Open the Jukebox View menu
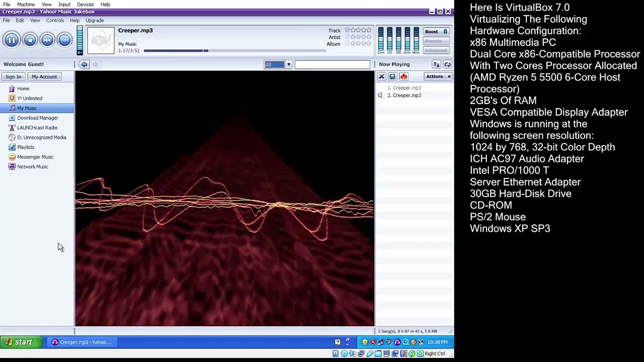 point(35,21)
